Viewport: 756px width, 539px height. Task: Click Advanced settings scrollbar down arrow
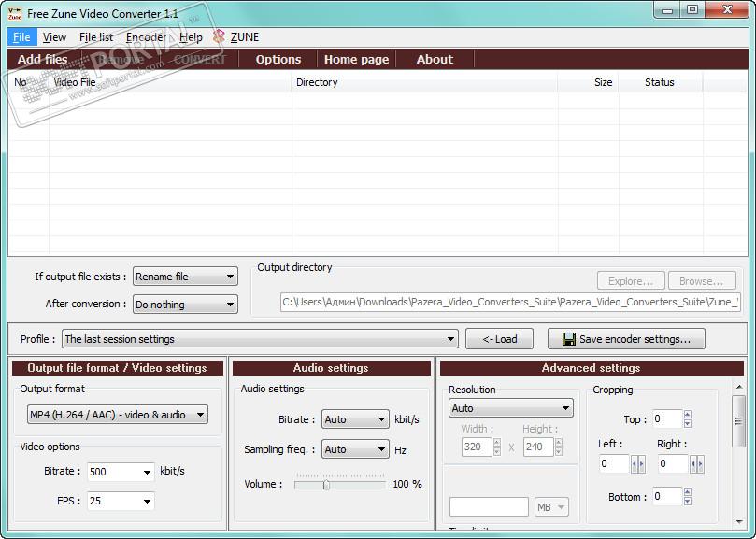(x=739, y=521)
